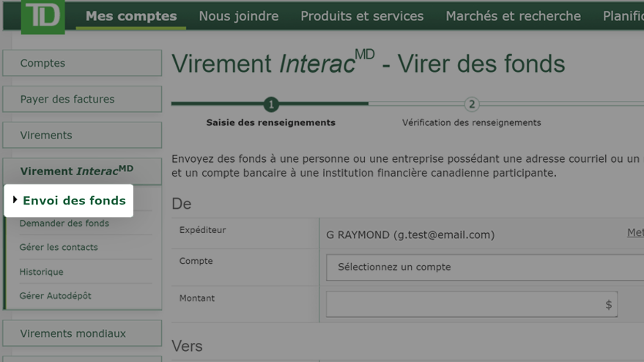Screen dimensions: 644x362
Task: Click Vérification des renseignements label
Action: (x=472, y=122)
